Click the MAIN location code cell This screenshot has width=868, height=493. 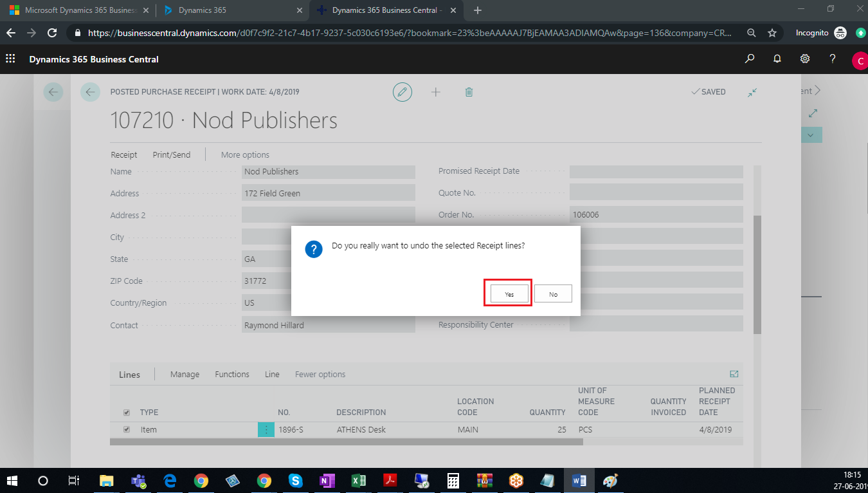[x=468, y=429]
